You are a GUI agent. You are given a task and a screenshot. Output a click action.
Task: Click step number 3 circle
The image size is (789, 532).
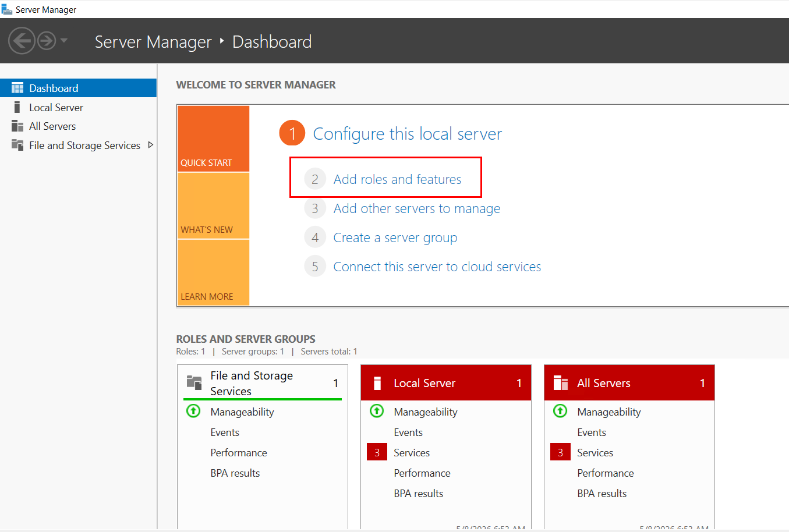[315, 208]
